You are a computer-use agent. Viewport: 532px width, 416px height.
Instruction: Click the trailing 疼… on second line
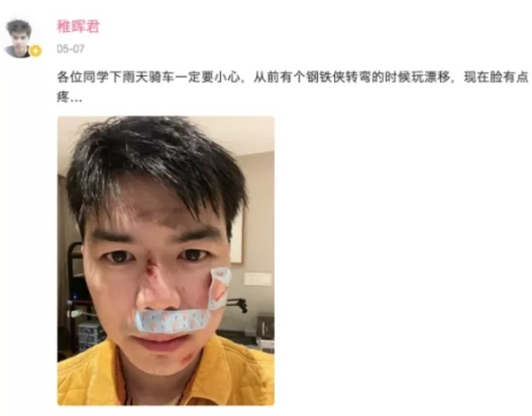(69, 97)
